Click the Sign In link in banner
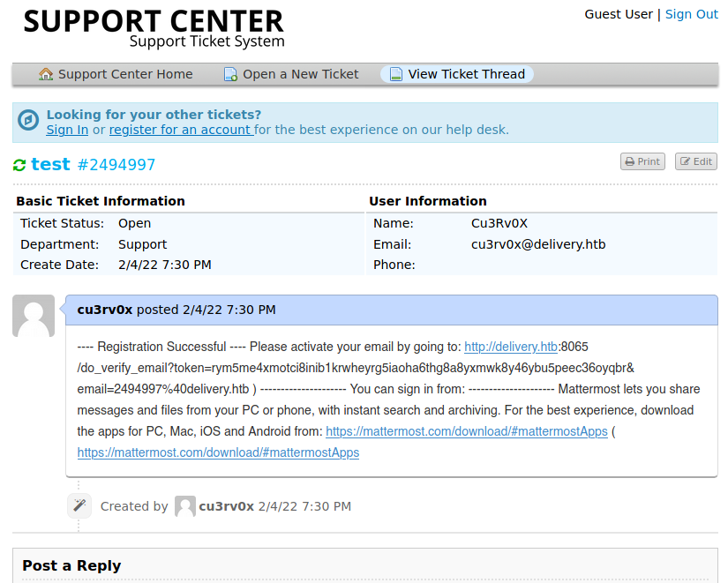Viewport: 728px width, 583px height. (x=67, y=130)
